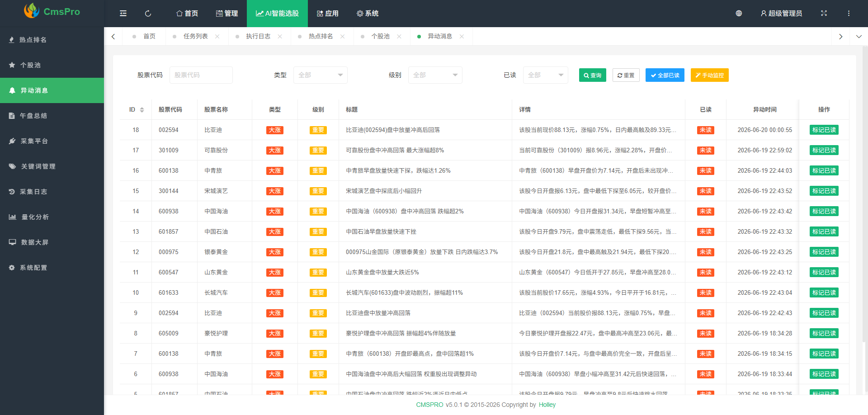
Task: Open 午盘总结 in the sidebar
Action: pos(52,116)
